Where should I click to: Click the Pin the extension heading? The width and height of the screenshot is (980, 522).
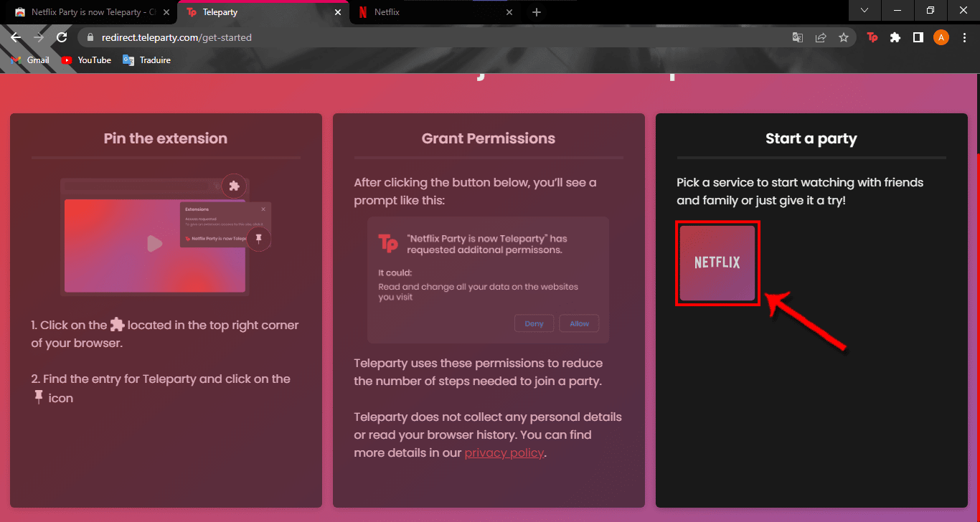tap(166, 138)
